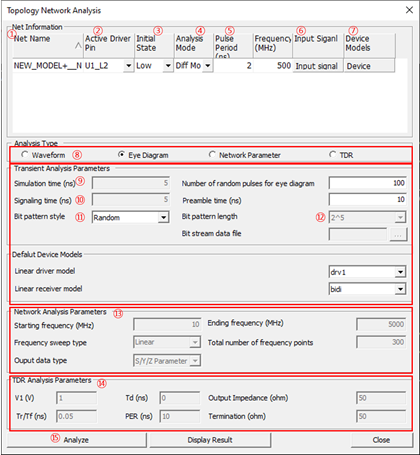Select the TDR analysis type
Viewport: 420px width, 455px height.
[332, 155]
